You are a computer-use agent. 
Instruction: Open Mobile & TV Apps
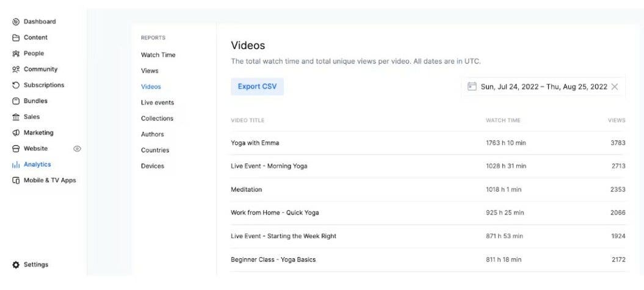tap(49, 180)
